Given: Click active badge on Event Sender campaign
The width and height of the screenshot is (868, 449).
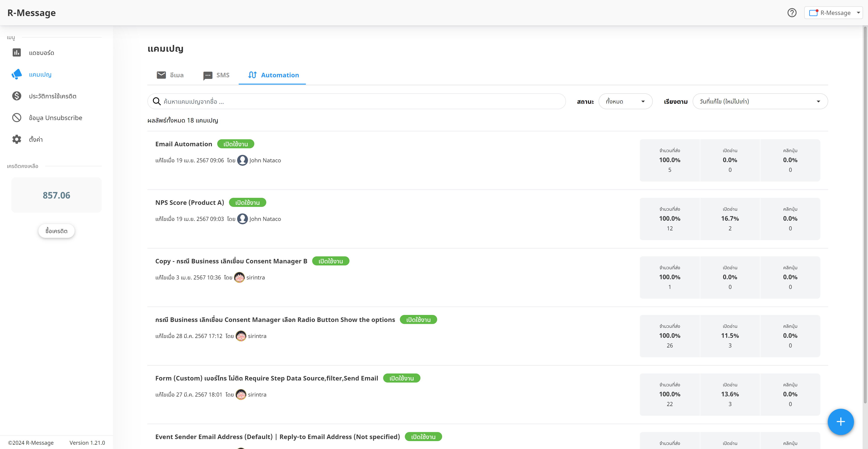Looking at the screenshot, I should click(423, 437).
